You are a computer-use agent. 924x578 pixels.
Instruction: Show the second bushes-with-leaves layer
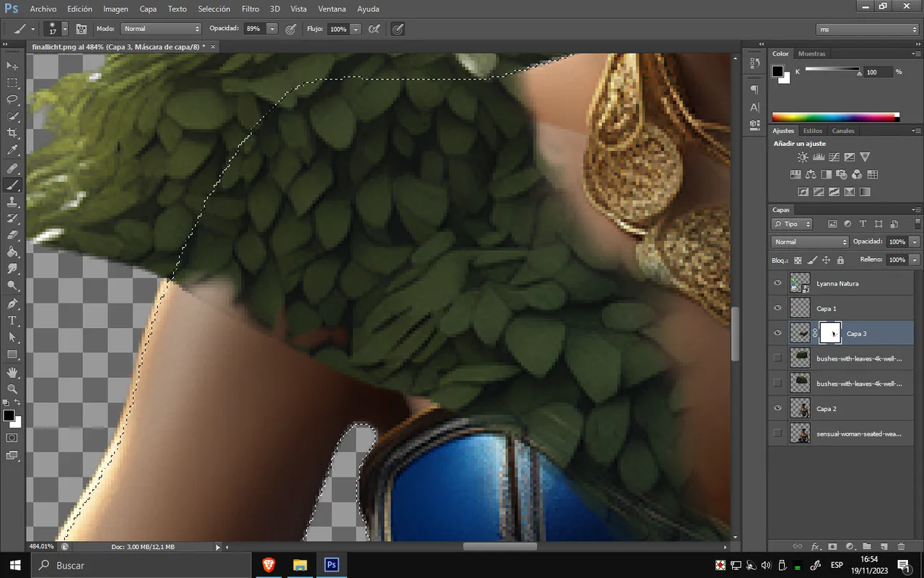[x=777, y=383]
